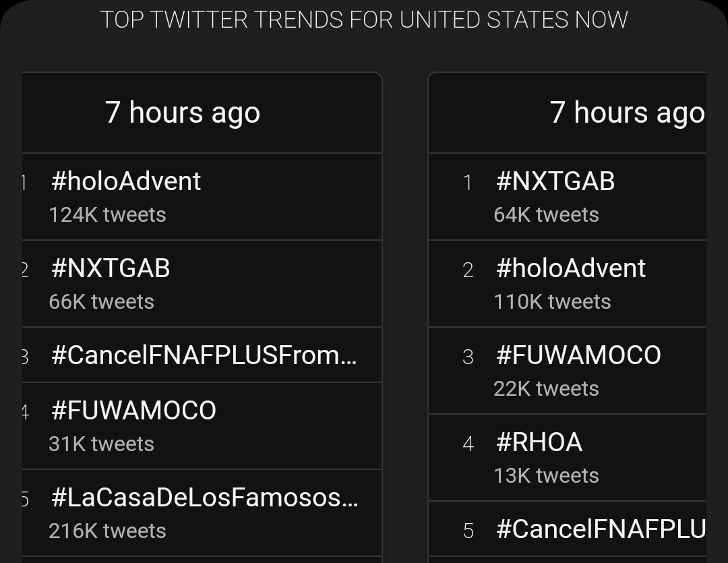The image size is (728, 563).
Task: Open #FUWAMOCO trend with 31K tweets
Action: (133, 411)
